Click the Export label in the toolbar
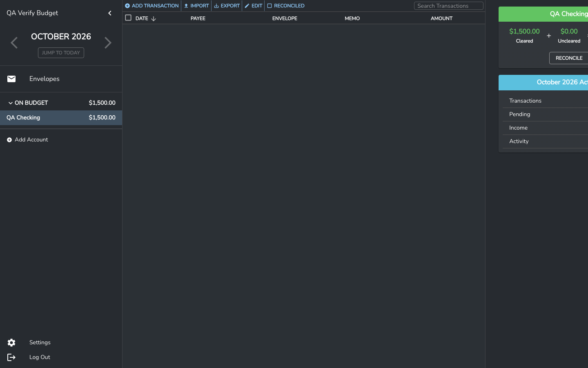Screen dimensions: 588x368 230,6
